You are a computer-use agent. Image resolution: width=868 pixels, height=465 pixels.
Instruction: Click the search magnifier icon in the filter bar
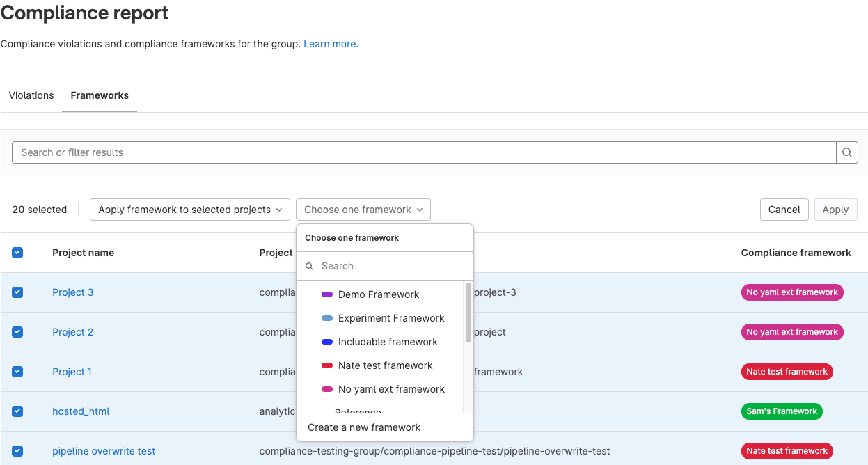pos(846,152)
